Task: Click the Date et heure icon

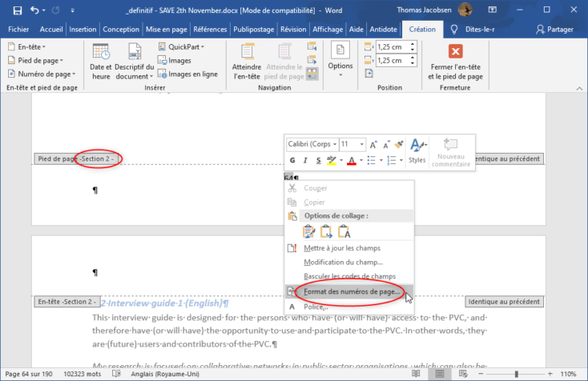Action: (x=101, y=62)
